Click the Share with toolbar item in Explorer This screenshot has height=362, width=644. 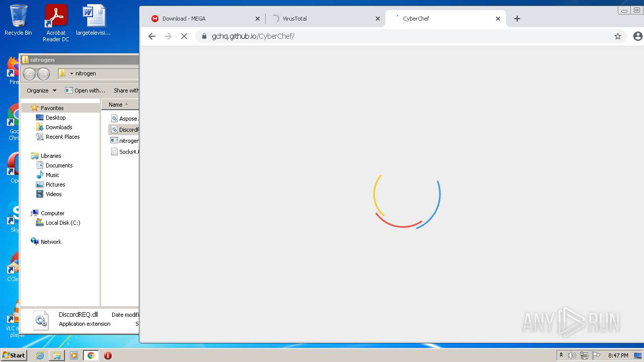pos(126,90)
